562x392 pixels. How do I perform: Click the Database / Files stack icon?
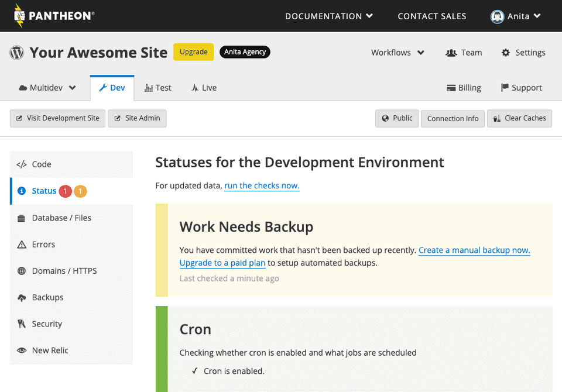22,218
